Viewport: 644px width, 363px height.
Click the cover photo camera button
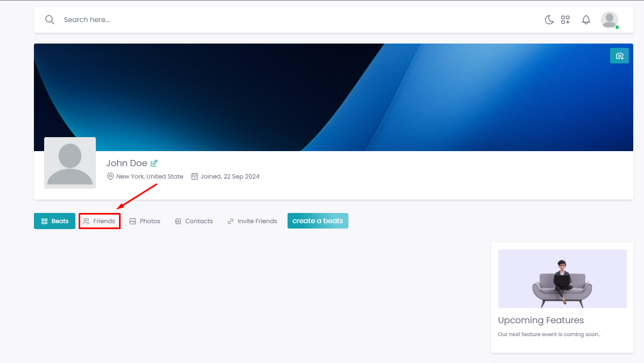[x=619, y=56]
